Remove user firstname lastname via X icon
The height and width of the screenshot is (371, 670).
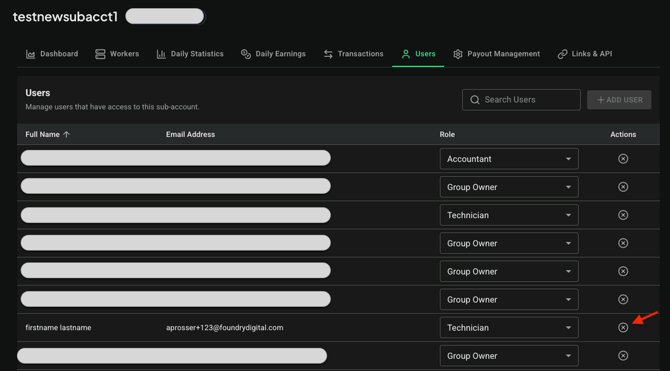tap(623, 327)
